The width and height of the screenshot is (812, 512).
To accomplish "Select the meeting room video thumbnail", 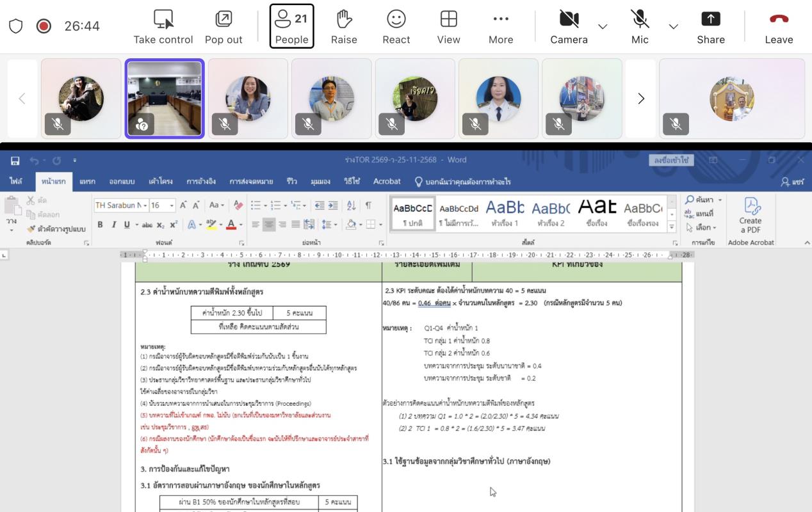I will [x=165, y=99].
